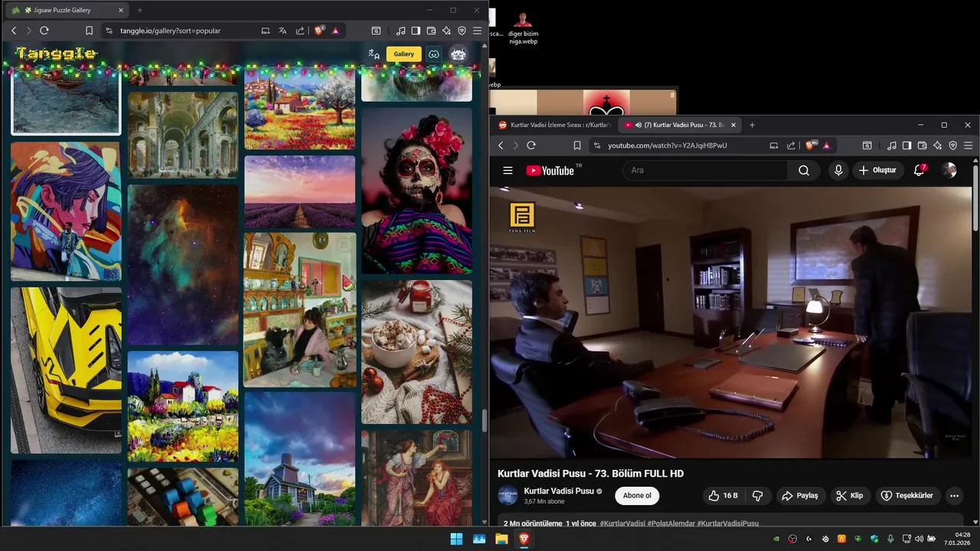Open the yellow sports car puzzle
The width and height of the screenshot is (980, 551).
66,370
